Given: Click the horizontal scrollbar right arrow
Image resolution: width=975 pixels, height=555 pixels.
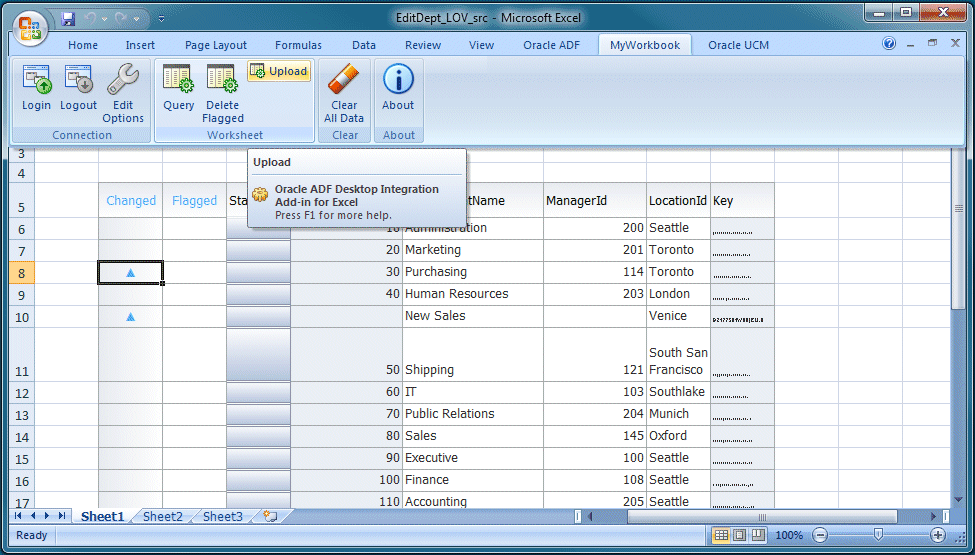Looking at the screenshot, I should (933, 516).
